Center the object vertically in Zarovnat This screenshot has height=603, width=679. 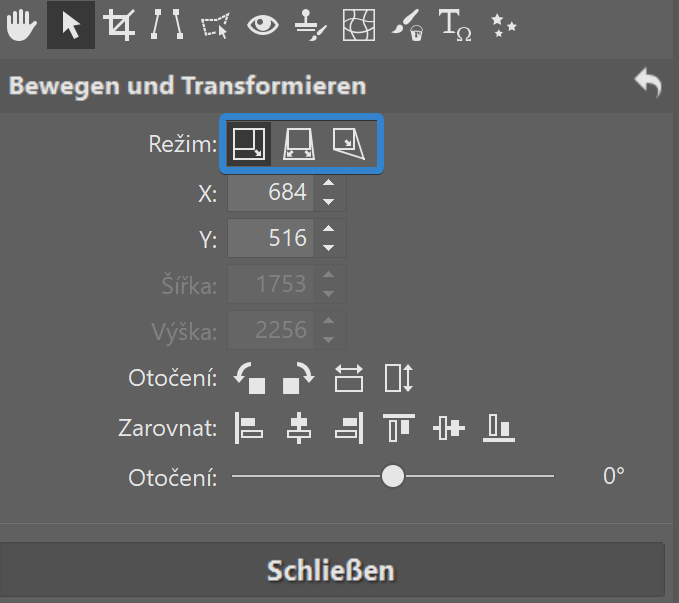point(449,428)
